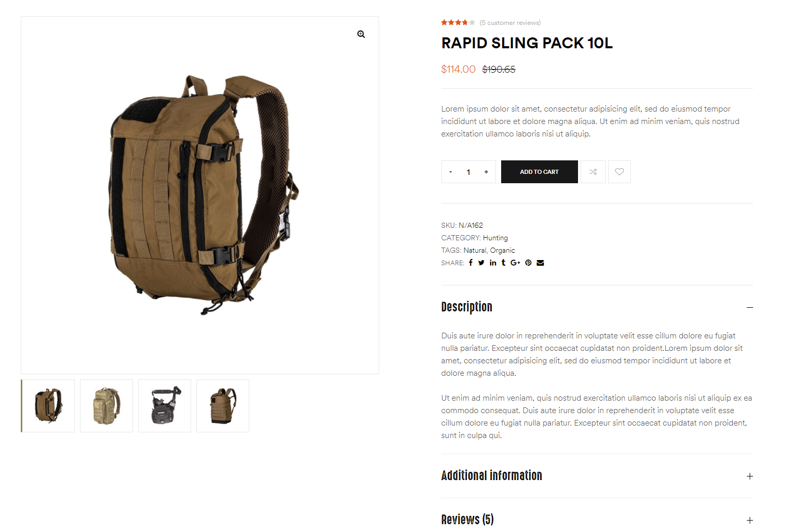Share via LinkedIn icon
Viewport: 806px width, 532px height.
point(493,263)
